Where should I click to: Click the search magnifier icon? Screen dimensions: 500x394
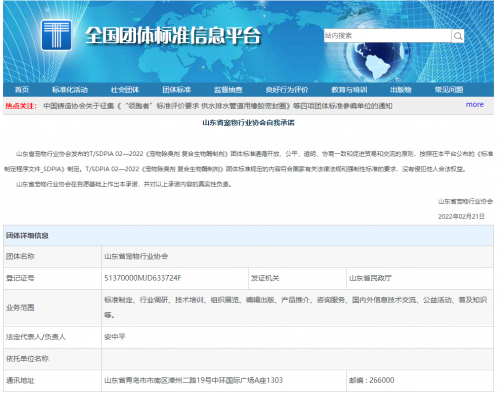point(458,36)
